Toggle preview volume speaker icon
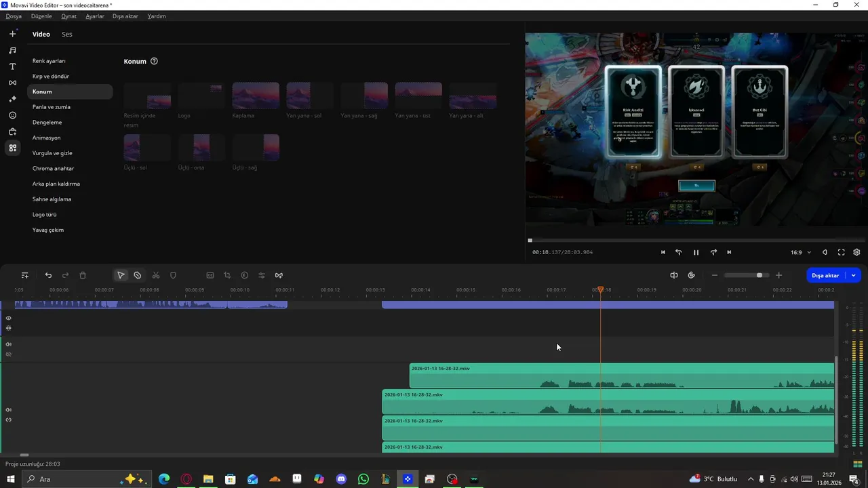Screen dimensions: 868x488 pyautogui.click(x=825, y=252)
